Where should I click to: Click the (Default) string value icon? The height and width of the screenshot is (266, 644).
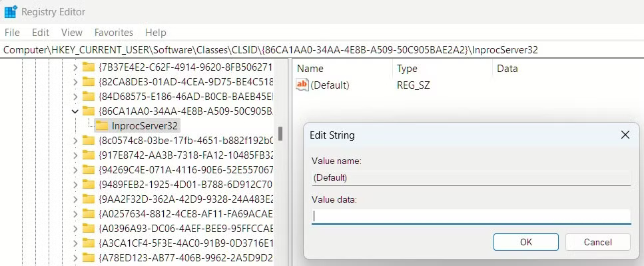tap(302, 85)
